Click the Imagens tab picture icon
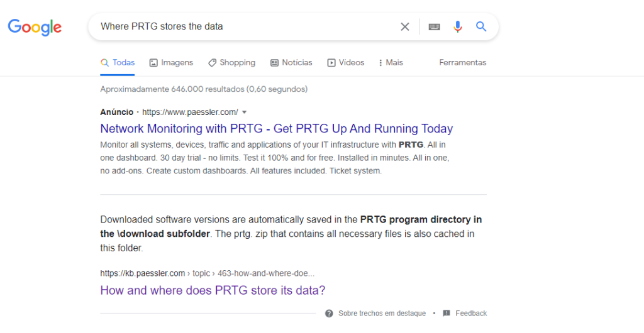This screenshot has height=333, width=644. (153, 63)
